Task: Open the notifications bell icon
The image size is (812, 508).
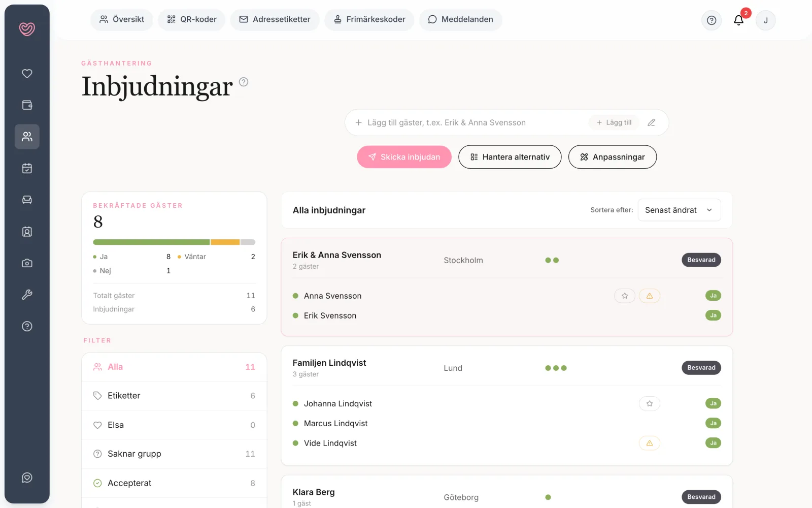Action: pos(738,20)
